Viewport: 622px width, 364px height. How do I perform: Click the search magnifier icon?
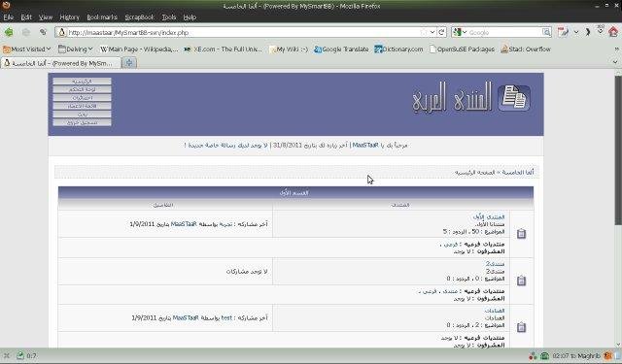coord(546,32)
